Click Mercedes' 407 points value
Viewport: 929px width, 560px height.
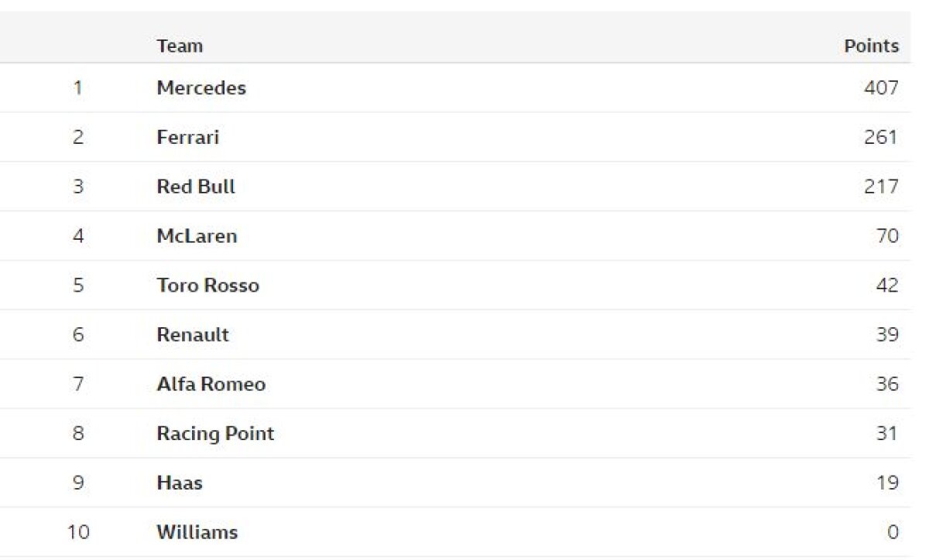[x=881, y=88]
